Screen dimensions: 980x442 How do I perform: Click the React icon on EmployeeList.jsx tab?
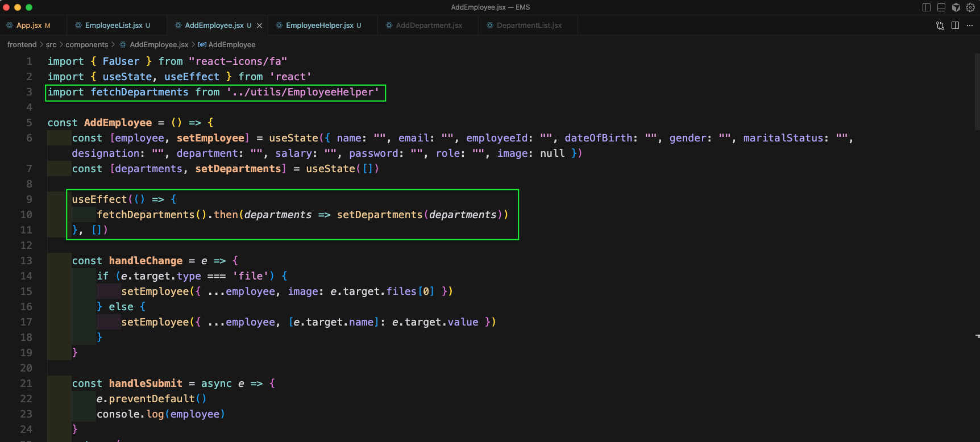coord(78,26)
